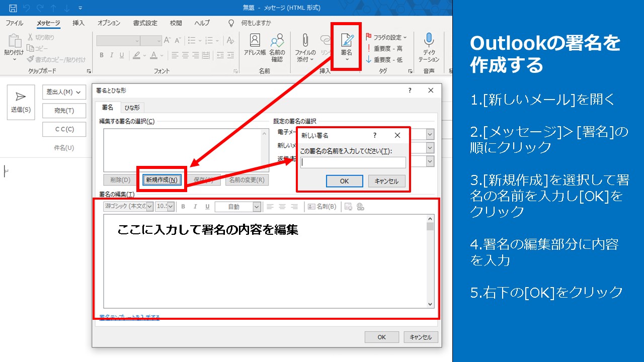Click the 送信(S) send button

coord(21,102)
